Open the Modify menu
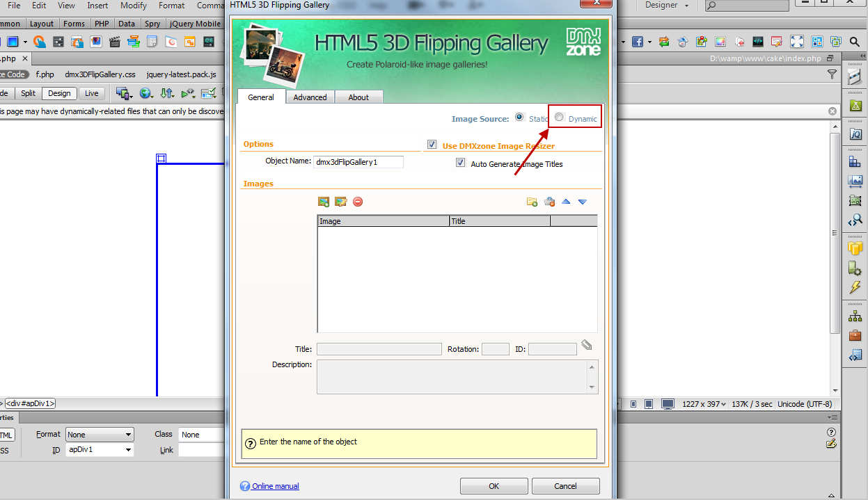Image resolution: width=868 pixels, height=500 pixels. [134, 5]
